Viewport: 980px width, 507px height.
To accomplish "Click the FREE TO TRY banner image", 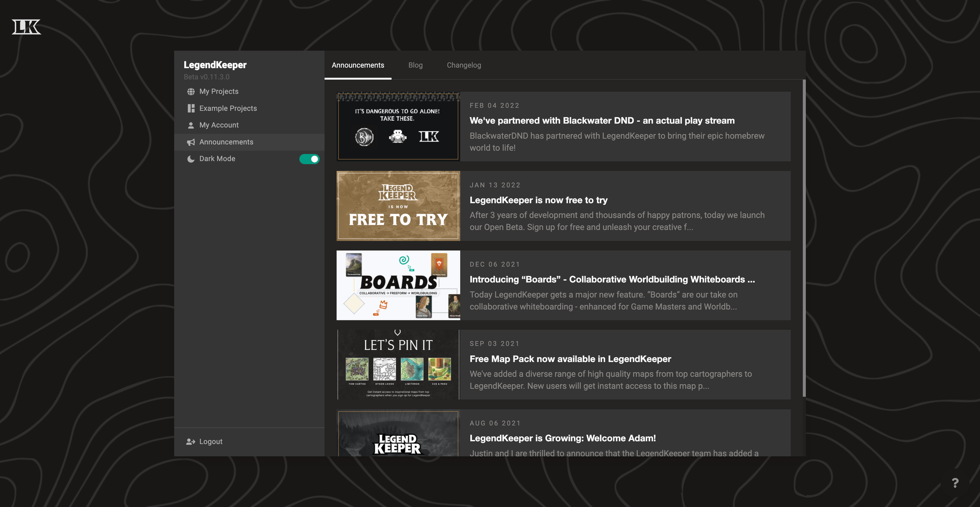I will [x=398, y=206].
